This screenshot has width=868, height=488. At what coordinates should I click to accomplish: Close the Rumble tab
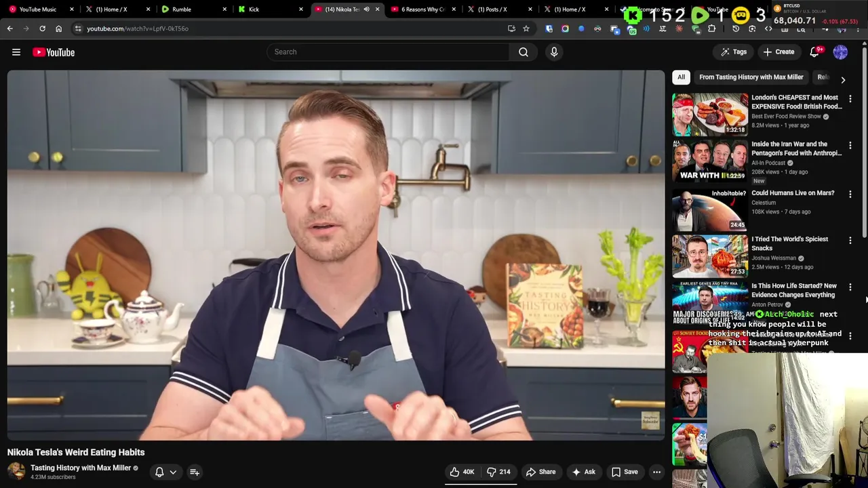tap(224, 9)
